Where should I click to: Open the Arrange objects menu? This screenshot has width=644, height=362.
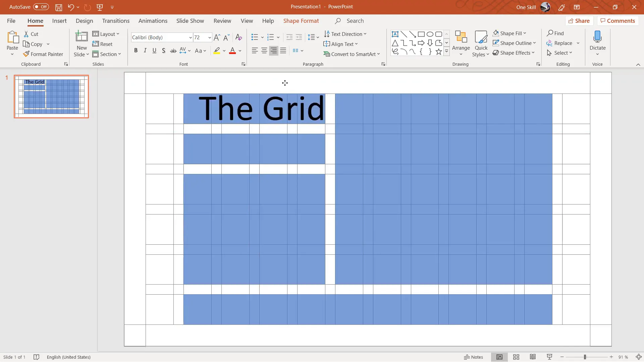coord(461,44)
